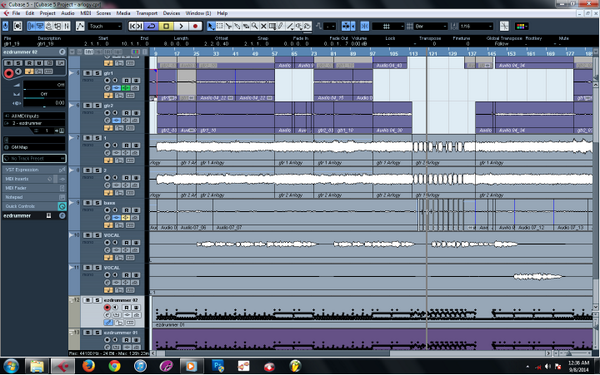Open the Project menu
Viewport: 600px width, 375px height.
tap(47, 13)
